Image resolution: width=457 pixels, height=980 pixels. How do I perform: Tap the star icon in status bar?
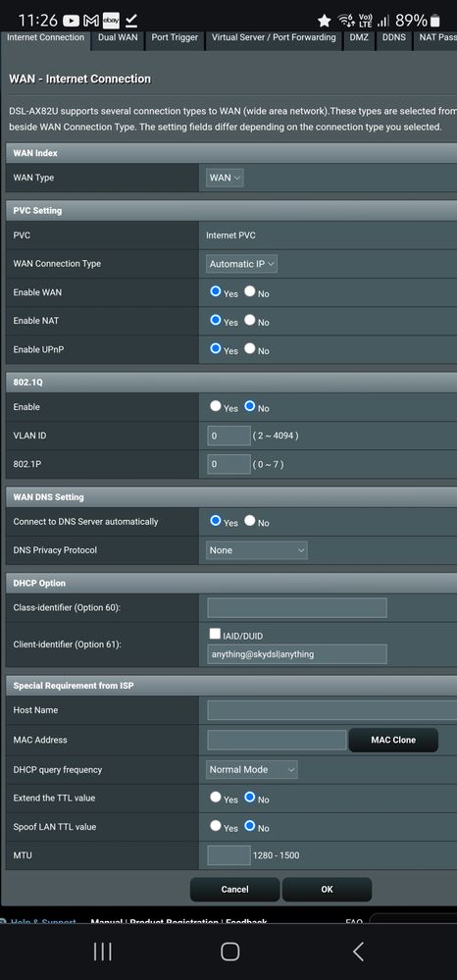coord(324,21)
